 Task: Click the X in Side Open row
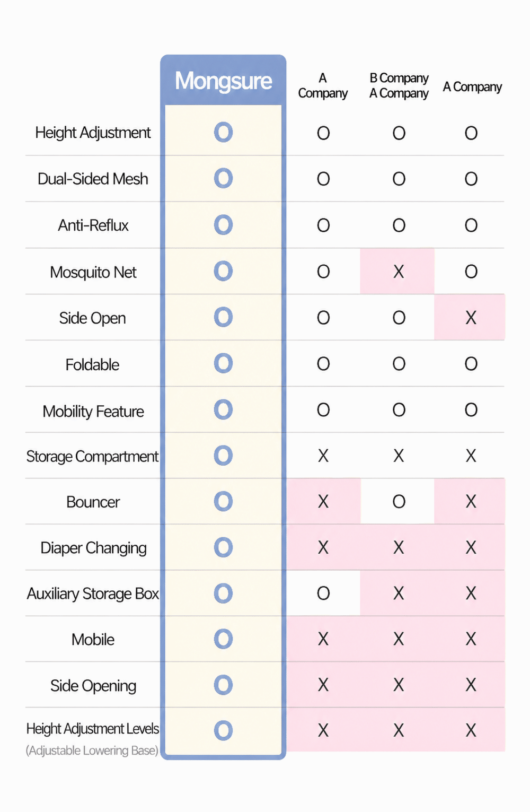point(471,318)
